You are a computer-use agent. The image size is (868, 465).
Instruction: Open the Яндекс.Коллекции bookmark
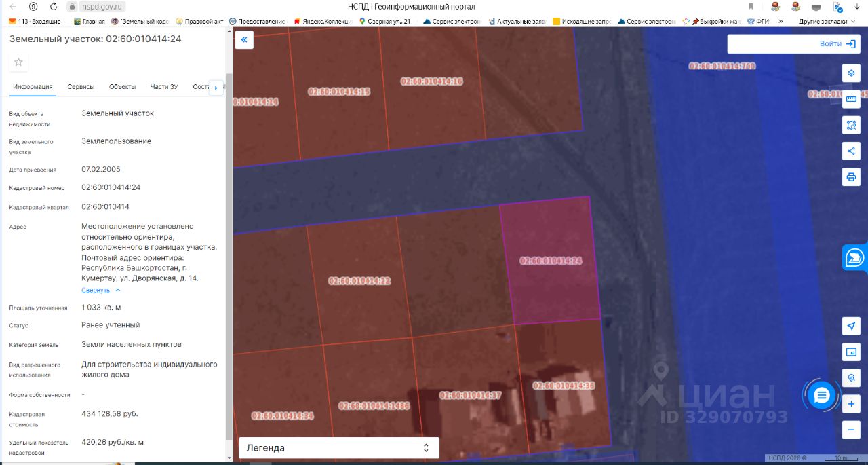click(x=322, y=21)
